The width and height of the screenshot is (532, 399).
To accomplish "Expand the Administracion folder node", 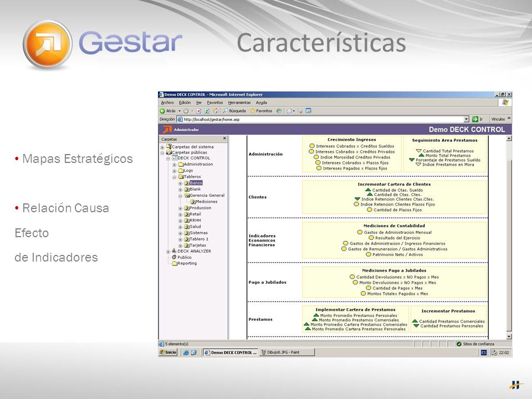I will (175, 165).
